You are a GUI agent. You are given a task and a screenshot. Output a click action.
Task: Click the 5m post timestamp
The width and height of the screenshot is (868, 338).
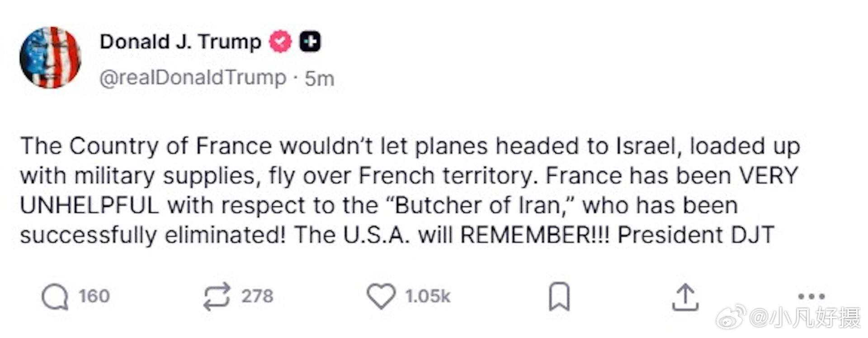[x=319, y=79]
